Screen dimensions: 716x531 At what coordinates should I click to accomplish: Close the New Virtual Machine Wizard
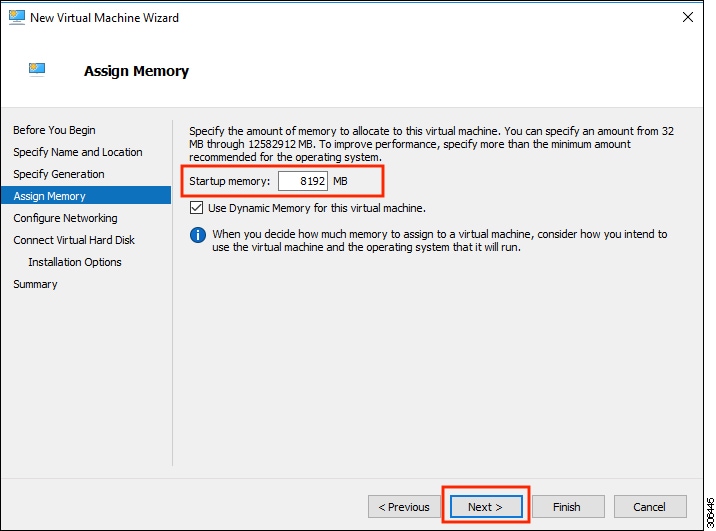coord(688,17)
